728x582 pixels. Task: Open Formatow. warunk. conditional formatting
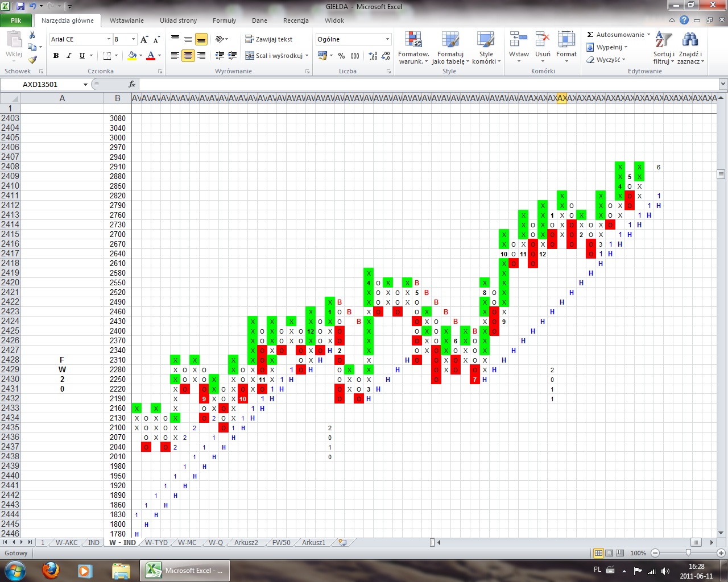[413, 48]
